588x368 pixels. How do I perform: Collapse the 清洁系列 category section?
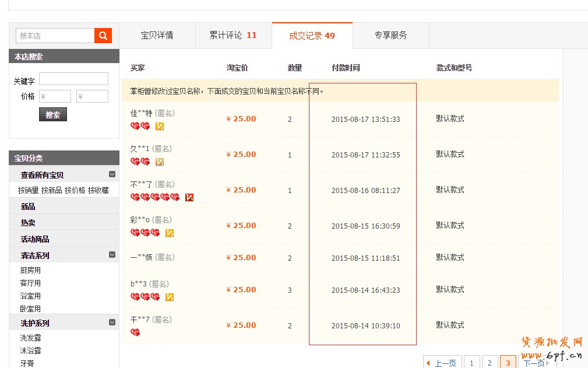click(112, 255)
